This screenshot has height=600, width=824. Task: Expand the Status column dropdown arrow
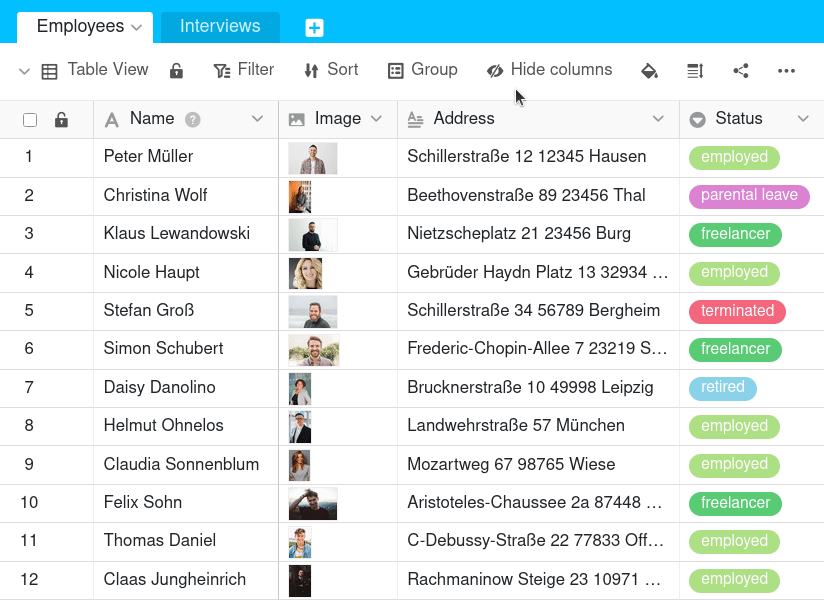(803, 119)
